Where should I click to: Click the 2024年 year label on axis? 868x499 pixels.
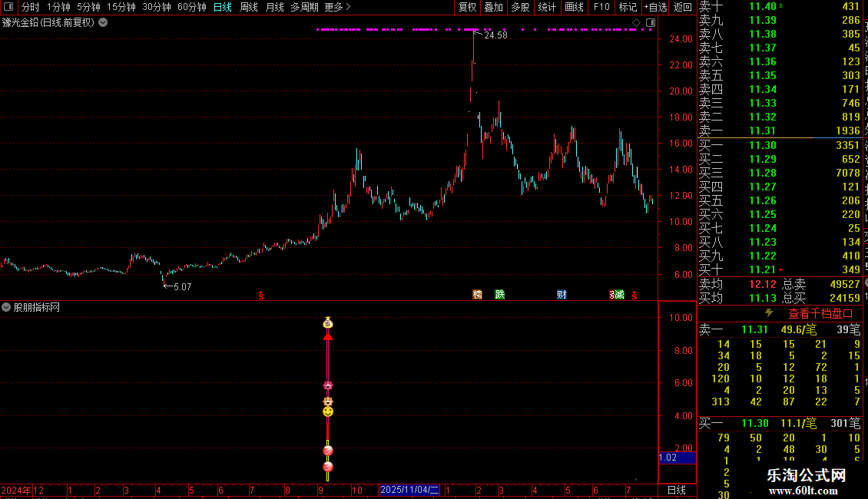coord(16,490)
